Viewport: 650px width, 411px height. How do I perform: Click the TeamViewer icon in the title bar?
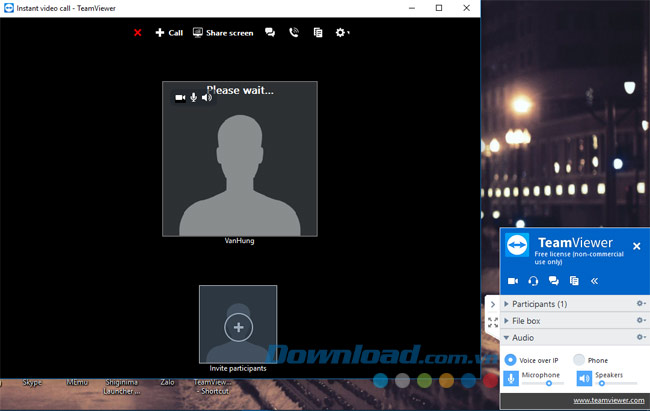click(x=8, y=8)
